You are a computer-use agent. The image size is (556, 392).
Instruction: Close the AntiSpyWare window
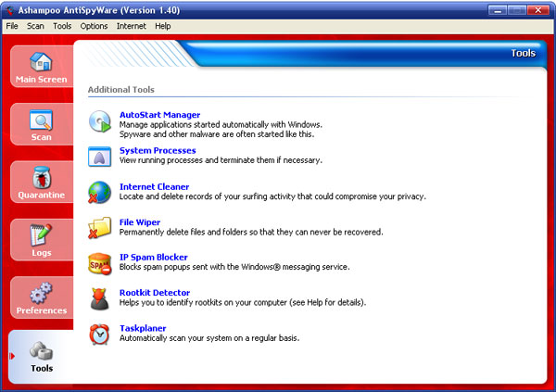click(537, 10)
